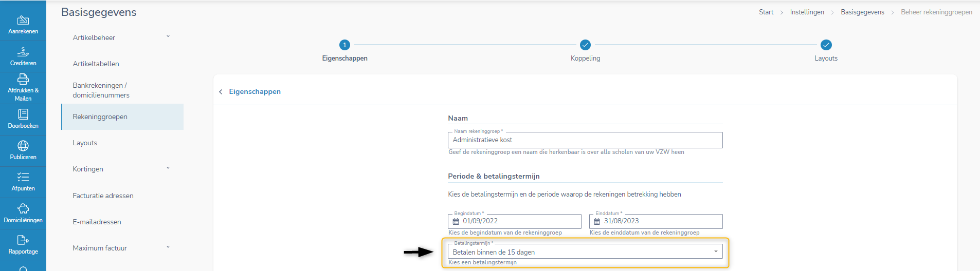This screenshot has width=980, height=271.
Task: Click the Einddatum calendar icon
Action: coord(597,222)
